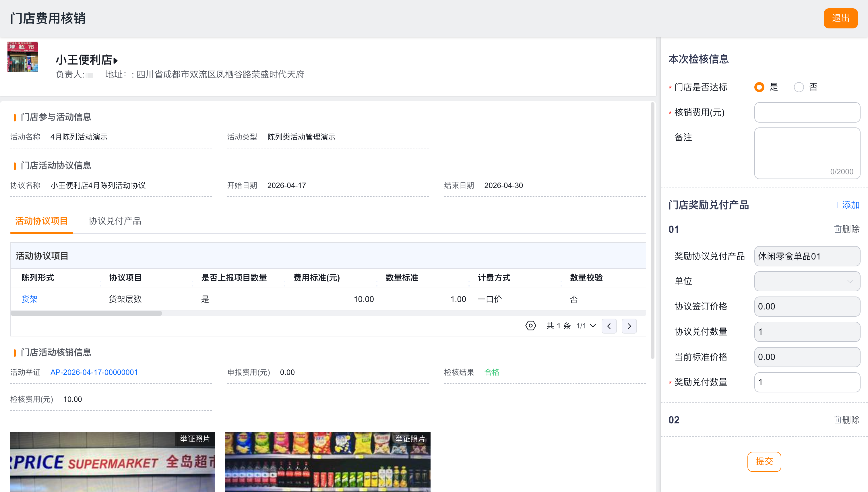Image resolution: width=868 pixels, height=492 pixels.
Task: Click the 合格 inspection result text
Action: pos(492,372)
